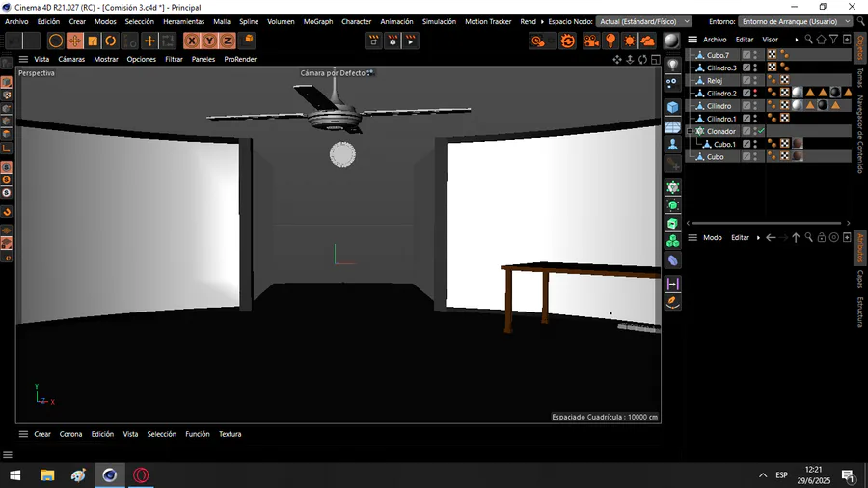Open the Object Manager hamburger menu
This screenshot has width=868, height=488.
pyautogui.click(x=692, y=40)
